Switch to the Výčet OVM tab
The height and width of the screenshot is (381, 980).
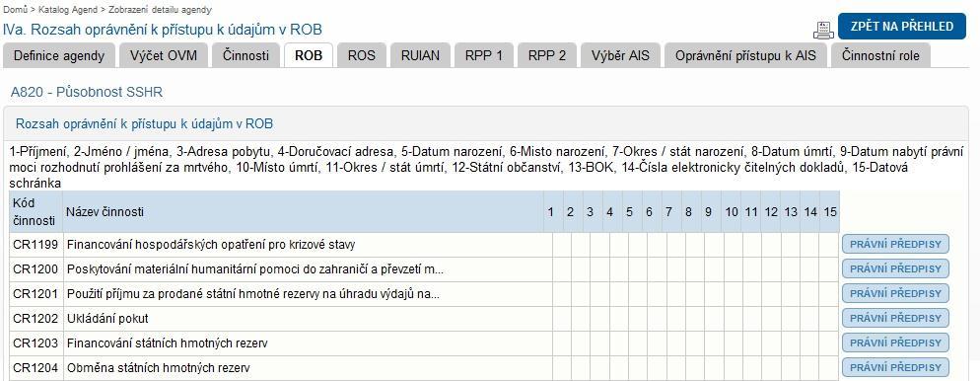(x=164, y=55)
